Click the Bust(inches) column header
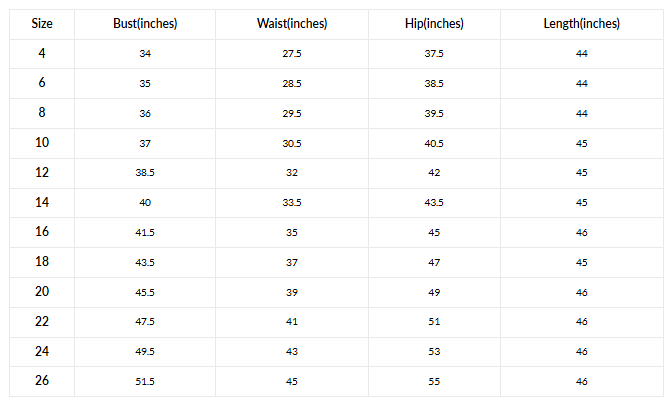672x403 pixels. point(145,23)
